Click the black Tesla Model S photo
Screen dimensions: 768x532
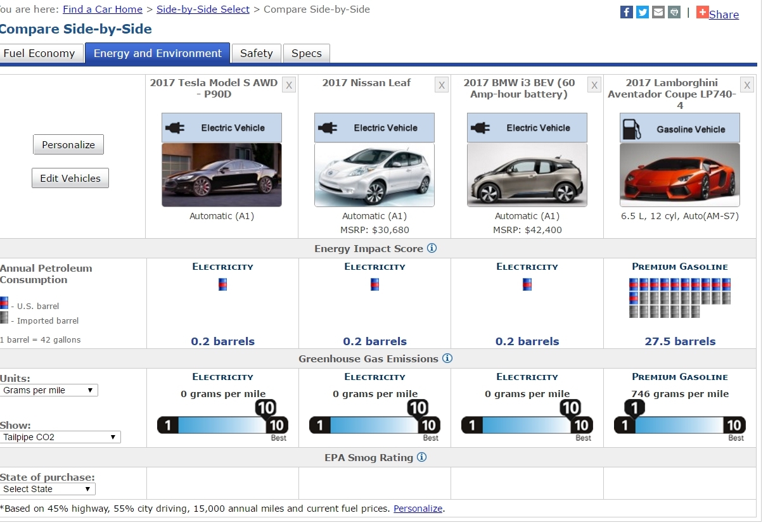point(222,175)
